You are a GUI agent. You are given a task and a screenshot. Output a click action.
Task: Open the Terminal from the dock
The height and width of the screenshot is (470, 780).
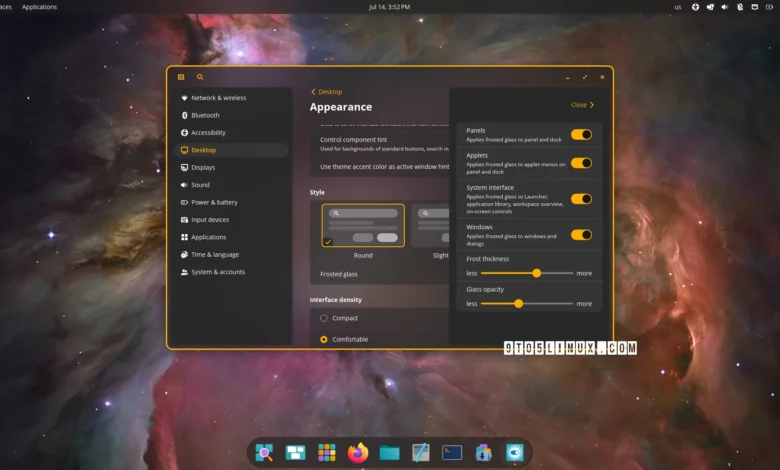coord(452,453)
